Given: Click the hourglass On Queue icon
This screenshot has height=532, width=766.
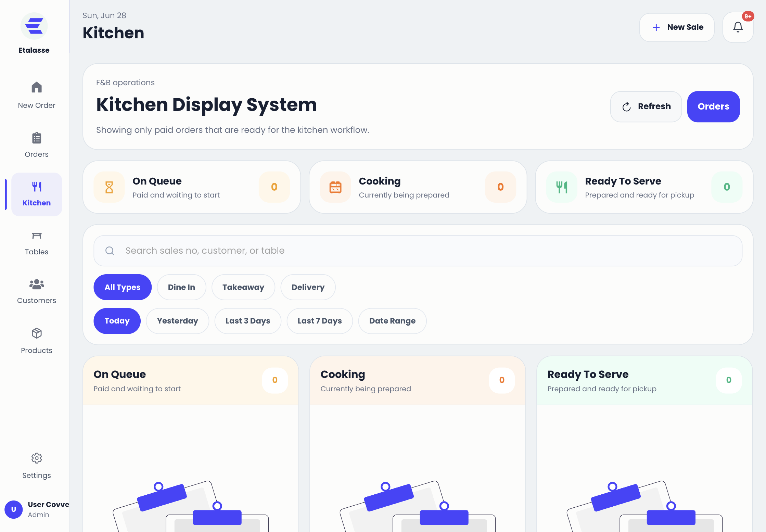Looking at the screenshot, I should (109, 187).
